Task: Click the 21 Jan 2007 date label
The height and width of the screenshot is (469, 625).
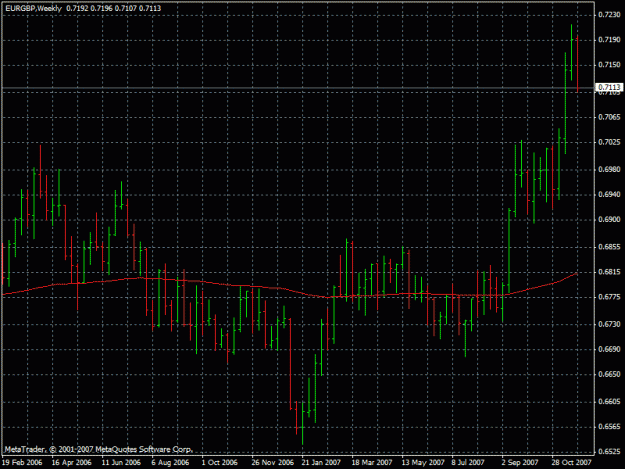Action: 321,463
